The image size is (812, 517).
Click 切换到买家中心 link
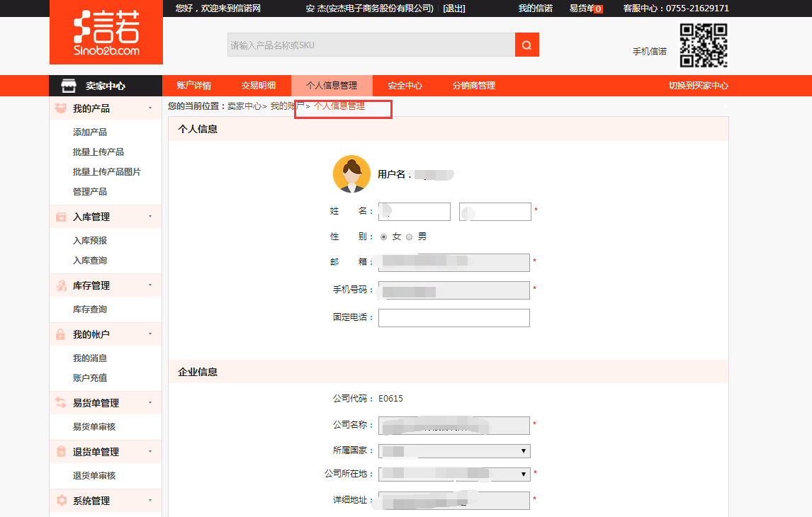tap(698, 86)
